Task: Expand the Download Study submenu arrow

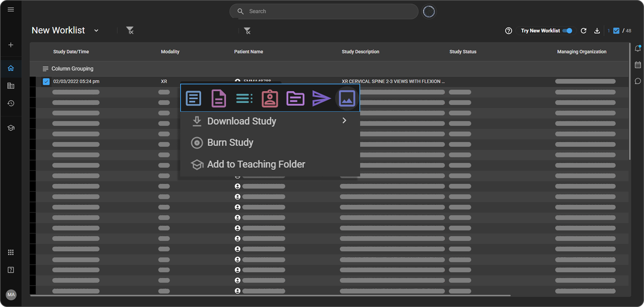Action: pos(344,120)
